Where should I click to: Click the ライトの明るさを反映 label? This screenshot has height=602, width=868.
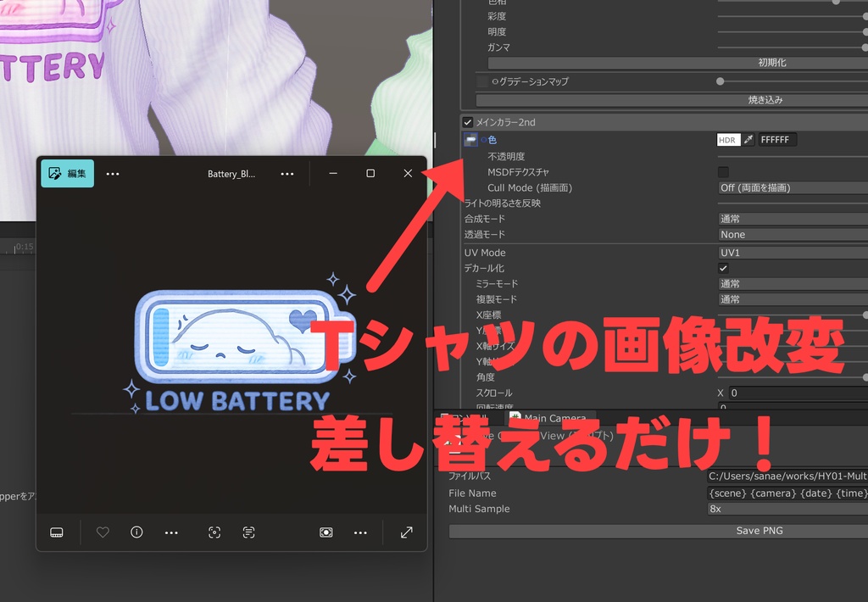[502, 203]
